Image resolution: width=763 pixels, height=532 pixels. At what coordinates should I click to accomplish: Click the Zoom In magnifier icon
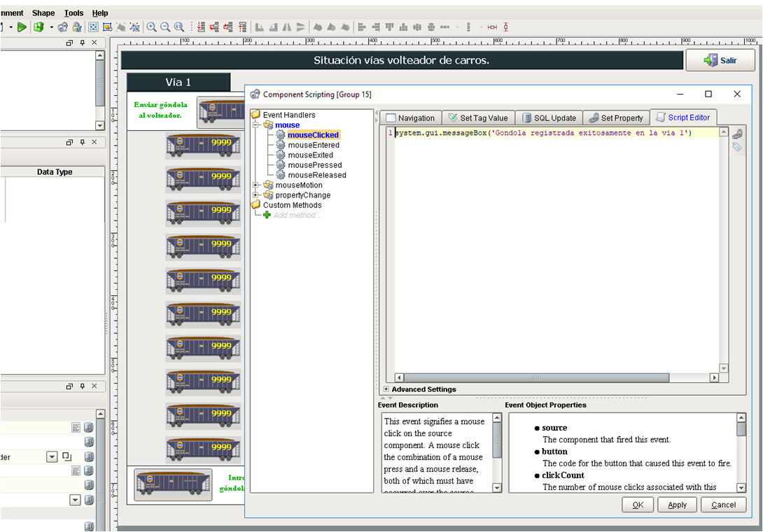[x=151, y=27]
